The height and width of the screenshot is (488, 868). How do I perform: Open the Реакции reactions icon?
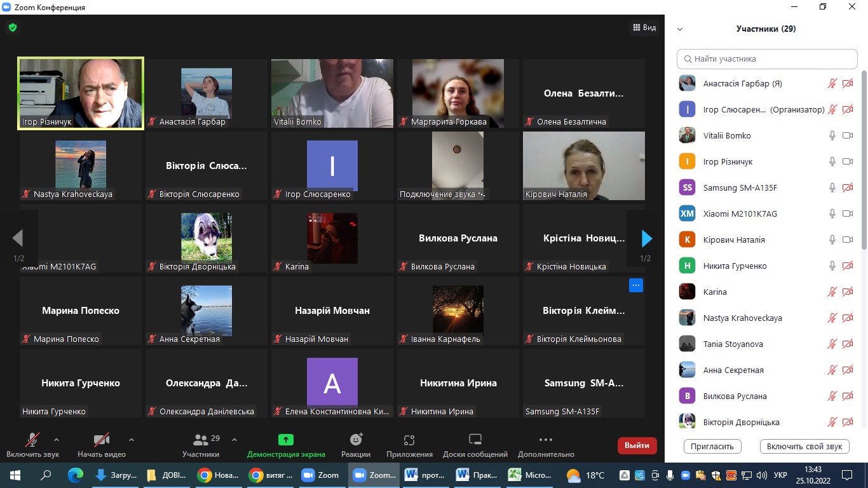point(356,440)
